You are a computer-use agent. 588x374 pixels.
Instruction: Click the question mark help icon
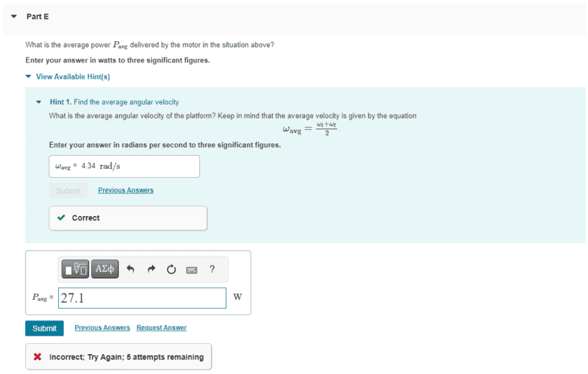(x=212, y=270)
